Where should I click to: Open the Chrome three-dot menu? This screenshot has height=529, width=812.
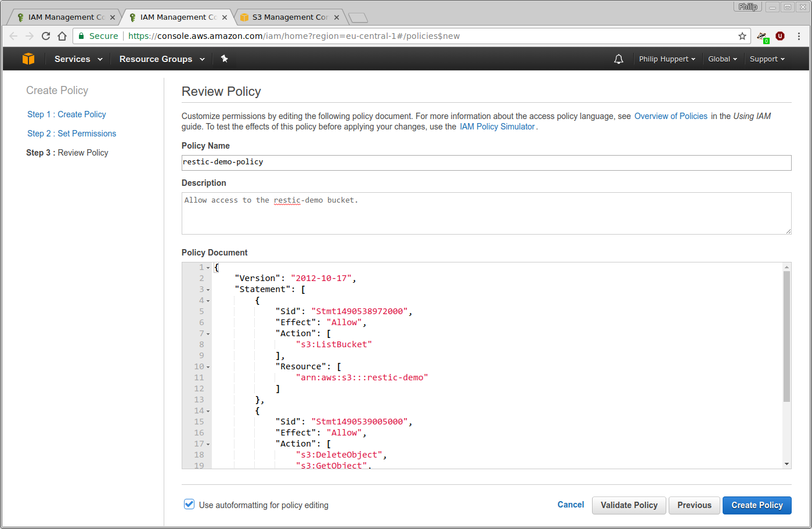[799, 36]
